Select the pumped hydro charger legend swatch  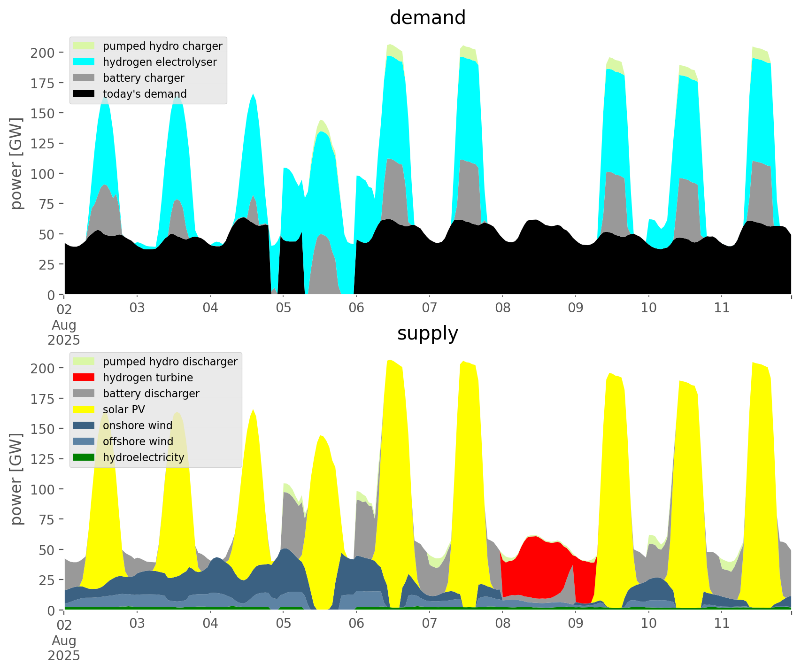pyautogui.click(x=84, y=46)
